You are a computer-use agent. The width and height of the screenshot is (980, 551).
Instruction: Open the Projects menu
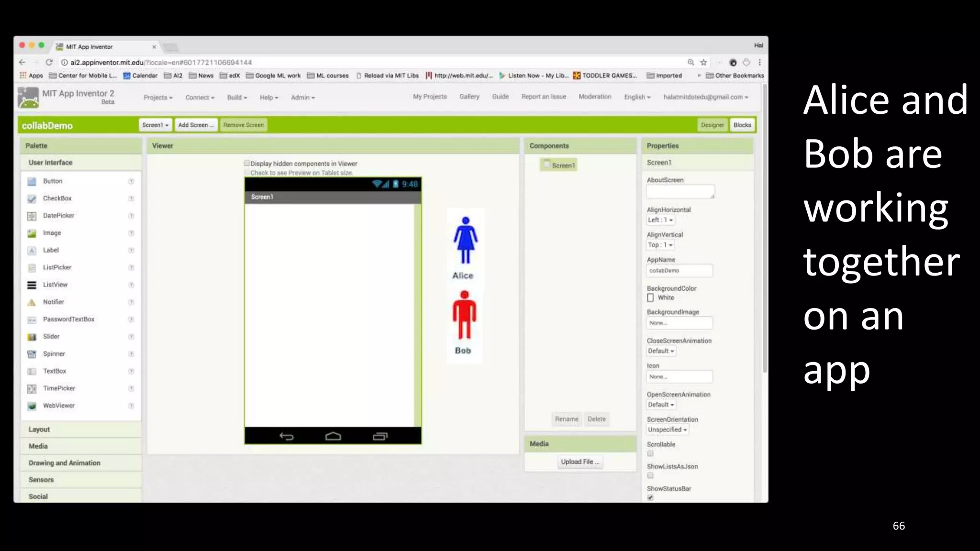[158, 97]
